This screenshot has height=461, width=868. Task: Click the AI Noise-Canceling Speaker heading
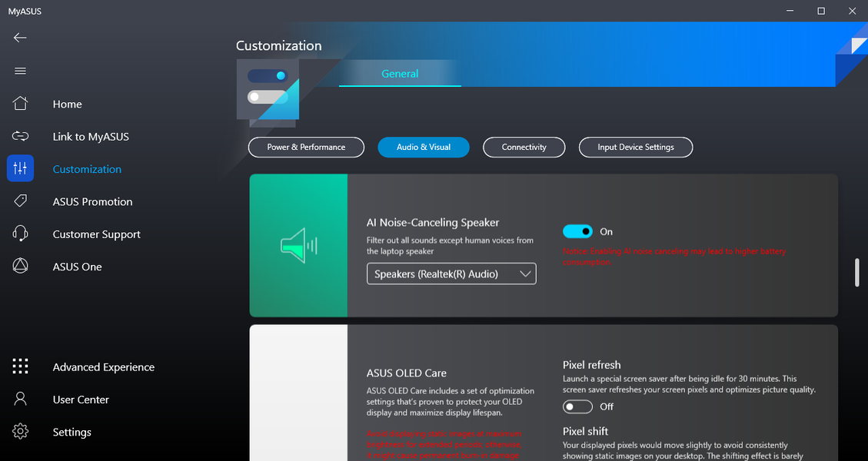pyautogui.click(x=433, y=223)
